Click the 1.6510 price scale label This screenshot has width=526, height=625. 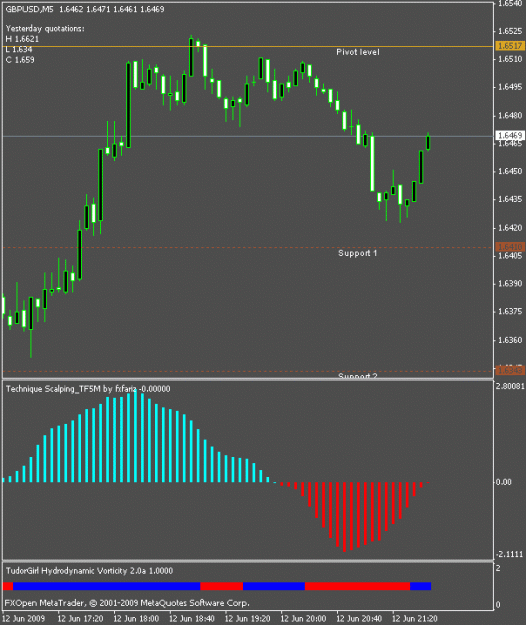510,59
